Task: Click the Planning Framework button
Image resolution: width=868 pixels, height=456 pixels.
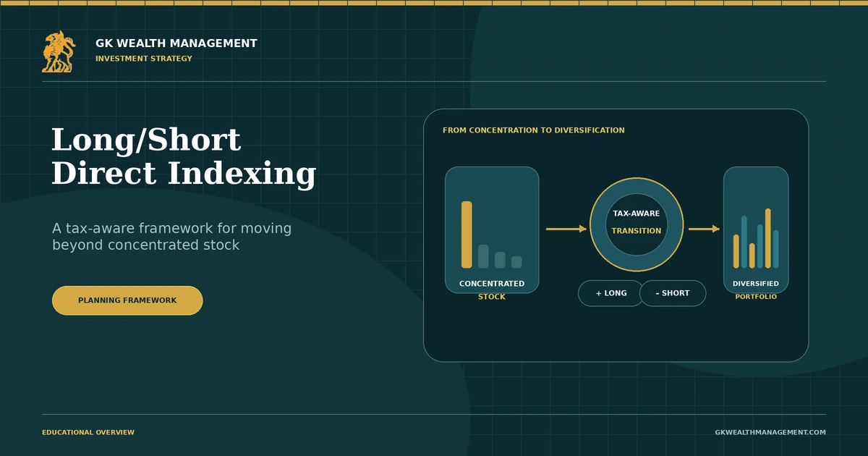Action: pyautogui.click(x=127, y=300)
